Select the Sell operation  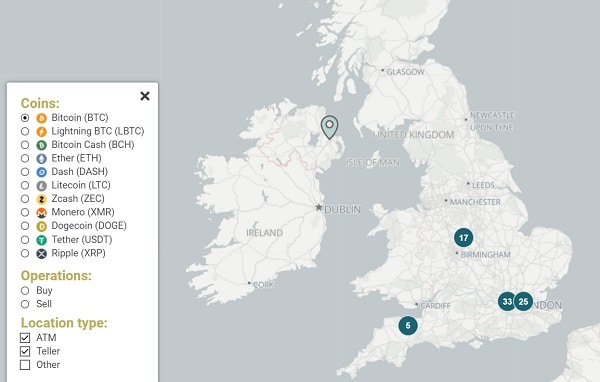coord(25,304)
